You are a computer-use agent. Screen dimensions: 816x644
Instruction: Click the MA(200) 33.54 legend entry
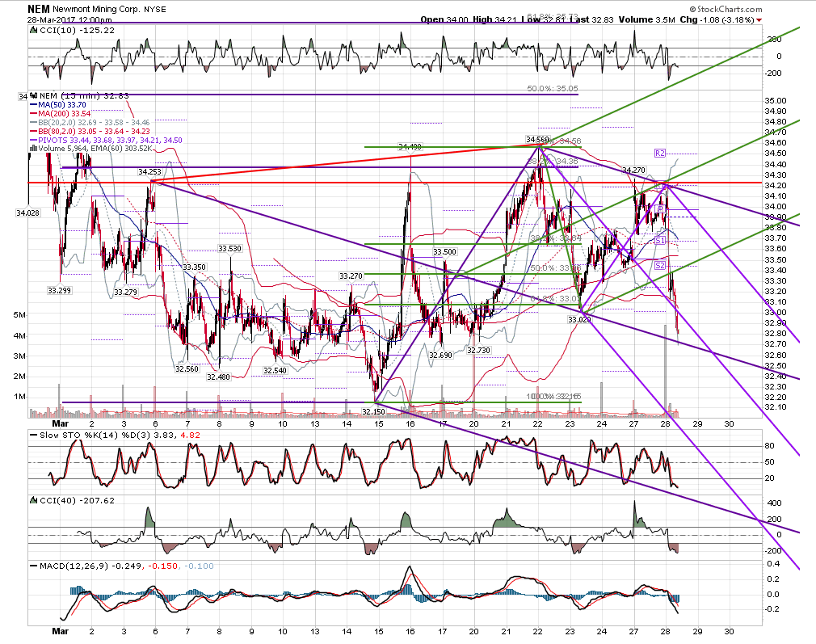tap(65, 113)
